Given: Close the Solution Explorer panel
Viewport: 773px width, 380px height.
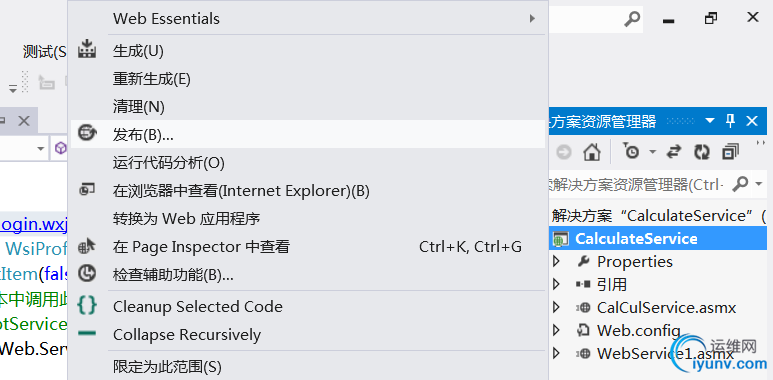Looking at the screenshot, I should point(752,121).
